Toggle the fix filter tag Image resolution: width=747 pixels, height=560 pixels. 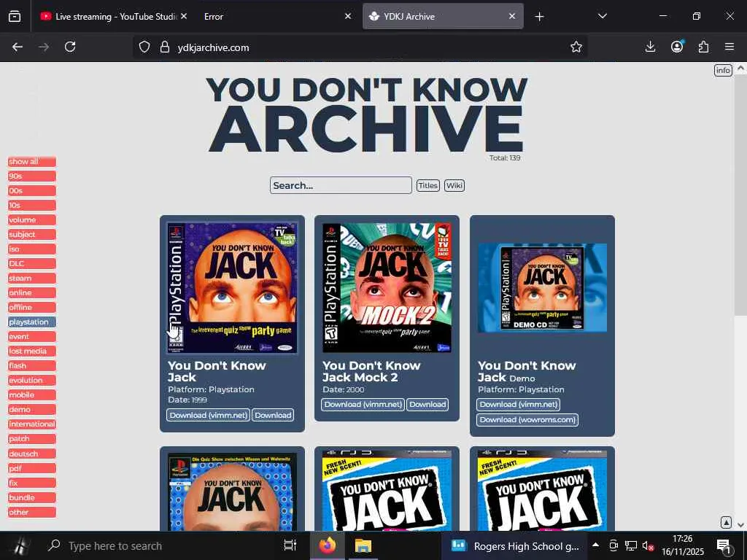pos(32,483)
